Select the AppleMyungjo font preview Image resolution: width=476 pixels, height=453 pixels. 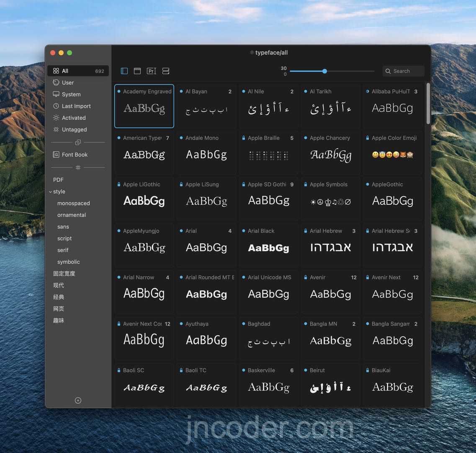(x=144, y=248)
